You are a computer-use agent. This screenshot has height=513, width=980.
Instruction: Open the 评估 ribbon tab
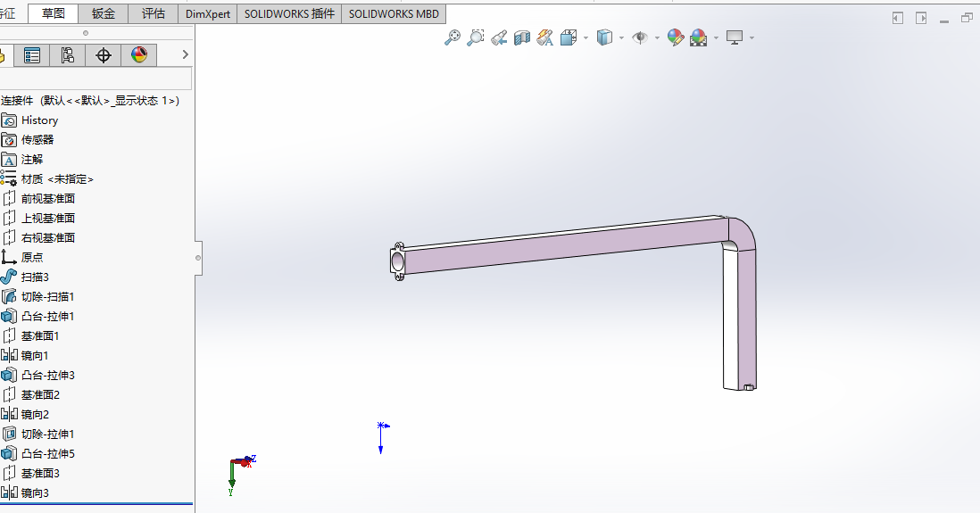pos(154,13)
